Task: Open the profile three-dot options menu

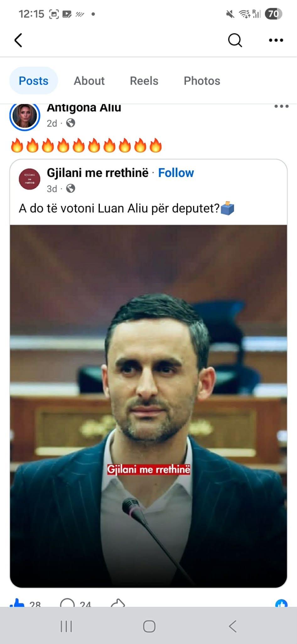Action: (x=276, y=40)
